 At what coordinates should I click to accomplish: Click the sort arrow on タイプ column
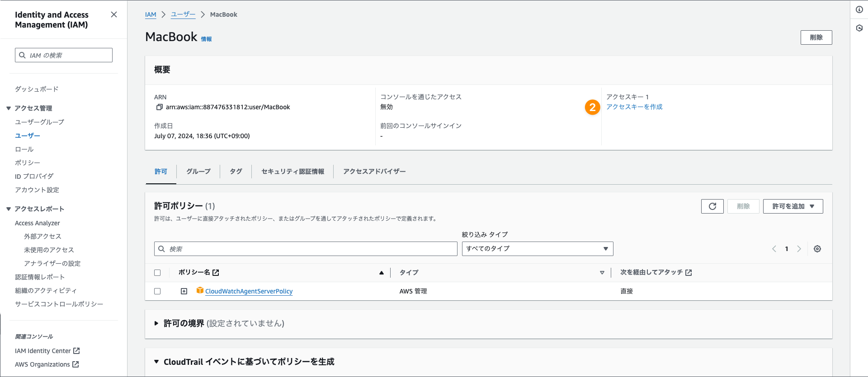click(602, 273)
